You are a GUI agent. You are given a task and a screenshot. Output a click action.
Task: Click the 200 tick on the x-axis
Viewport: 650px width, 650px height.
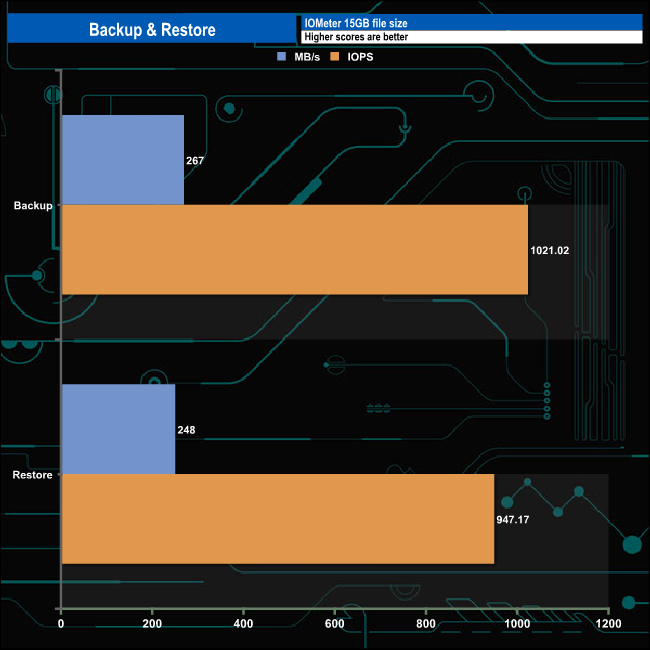152,624
